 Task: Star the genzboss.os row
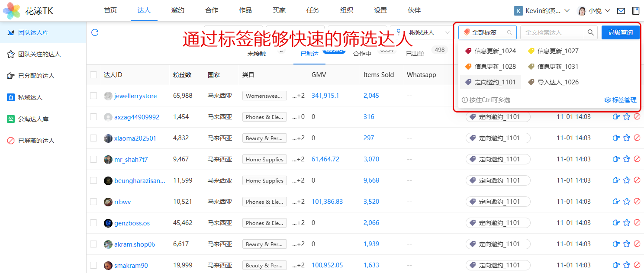[627, 223]
